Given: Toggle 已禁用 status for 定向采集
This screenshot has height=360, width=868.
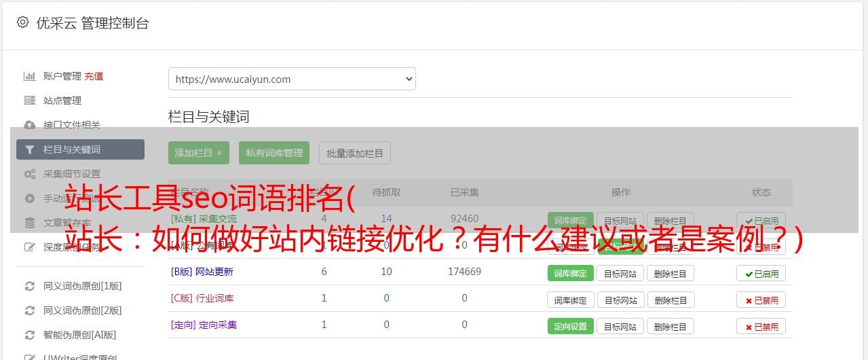Looking at the screenshot, I should pos(761,327).
